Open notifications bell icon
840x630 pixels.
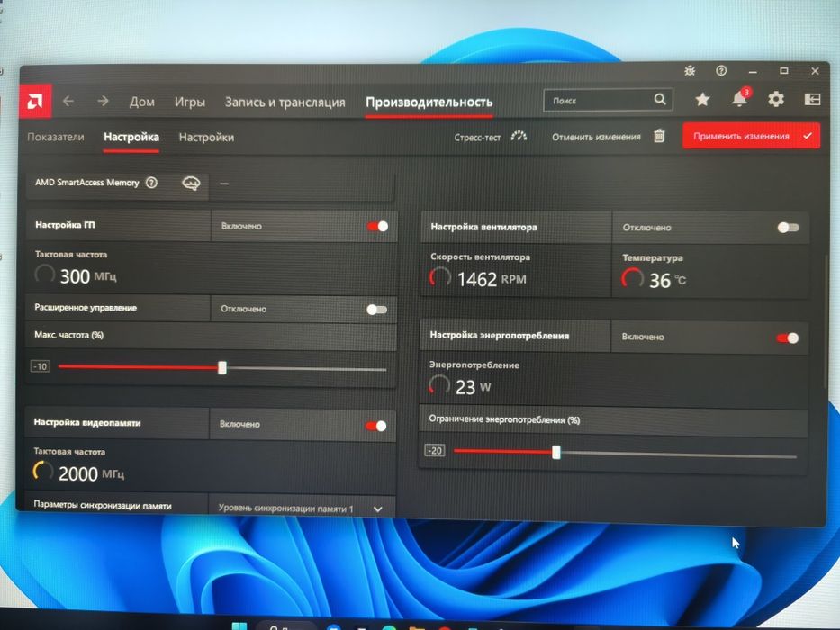pyautogui.click(x=740, y=99)
